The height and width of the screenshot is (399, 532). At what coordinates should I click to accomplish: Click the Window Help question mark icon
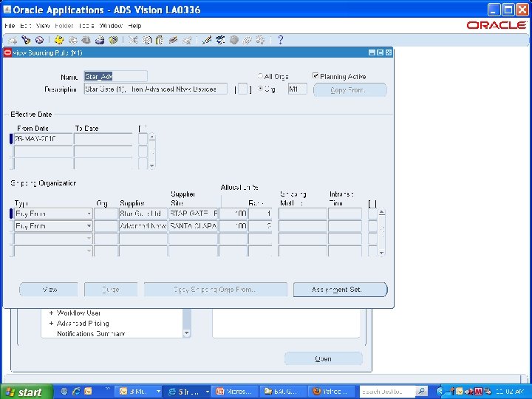pos(280,41)
